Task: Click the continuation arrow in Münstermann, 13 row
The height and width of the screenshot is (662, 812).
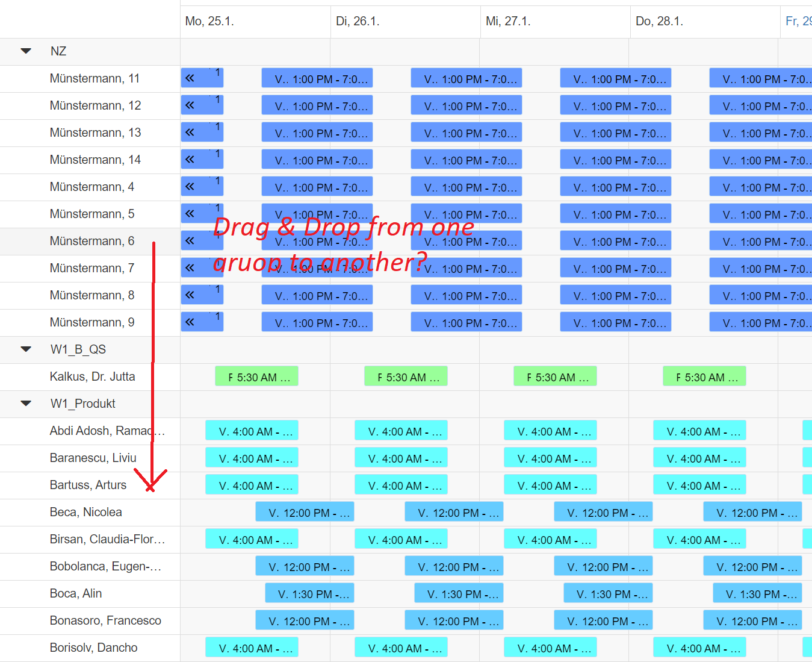Action: [190, 133]
